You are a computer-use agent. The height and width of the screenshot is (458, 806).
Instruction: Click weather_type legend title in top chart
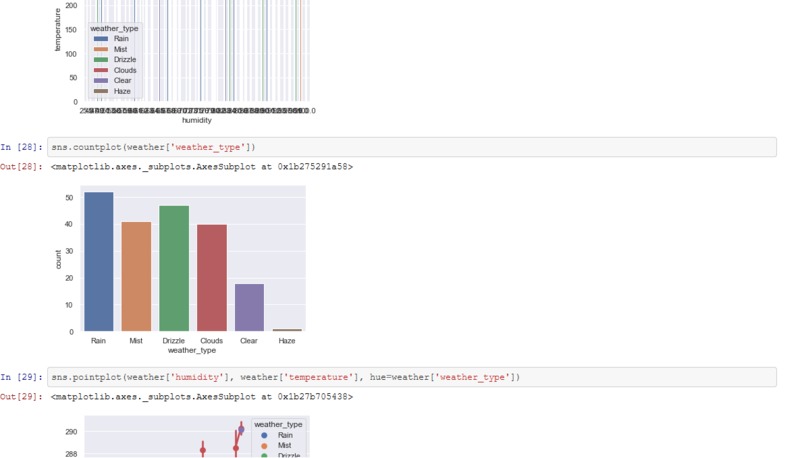tap(114, 29)
